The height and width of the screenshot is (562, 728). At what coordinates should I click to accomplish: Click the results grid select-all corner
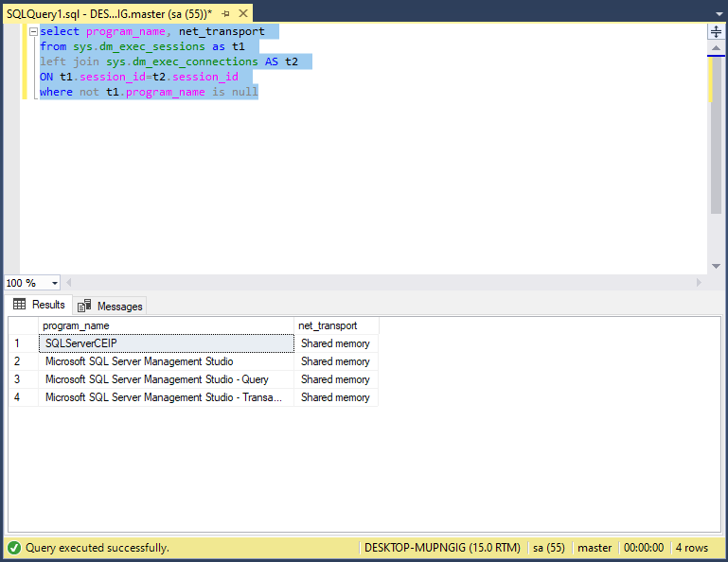point(22,325)
